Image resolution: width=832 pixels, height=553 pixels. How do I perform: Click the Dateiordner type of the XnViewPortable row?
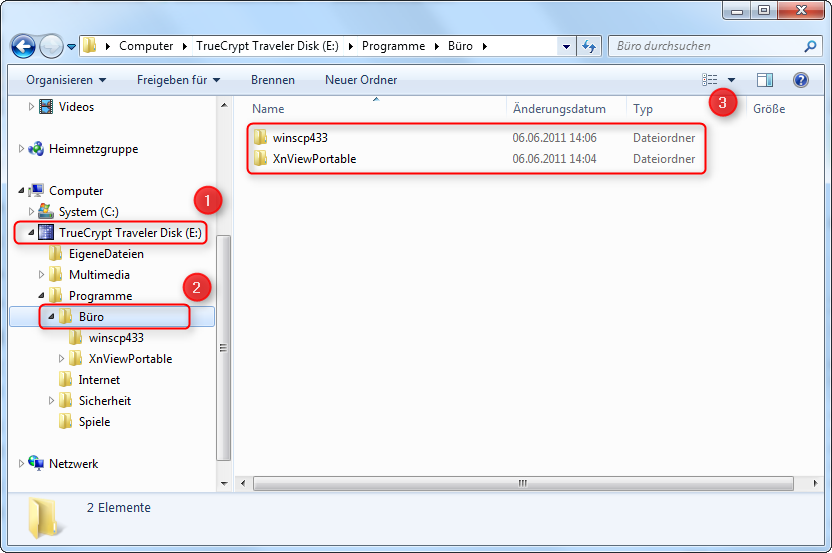coord(664,159)
